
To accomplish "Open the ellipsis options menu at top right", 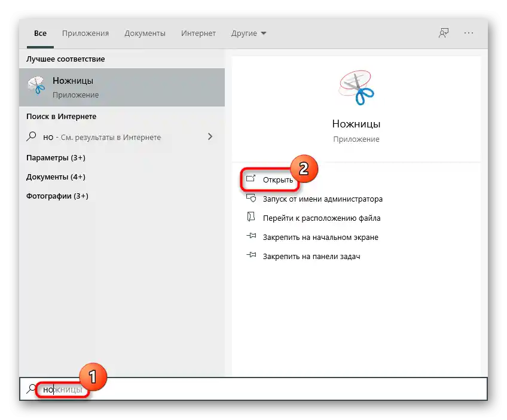I will pos(469,34).
